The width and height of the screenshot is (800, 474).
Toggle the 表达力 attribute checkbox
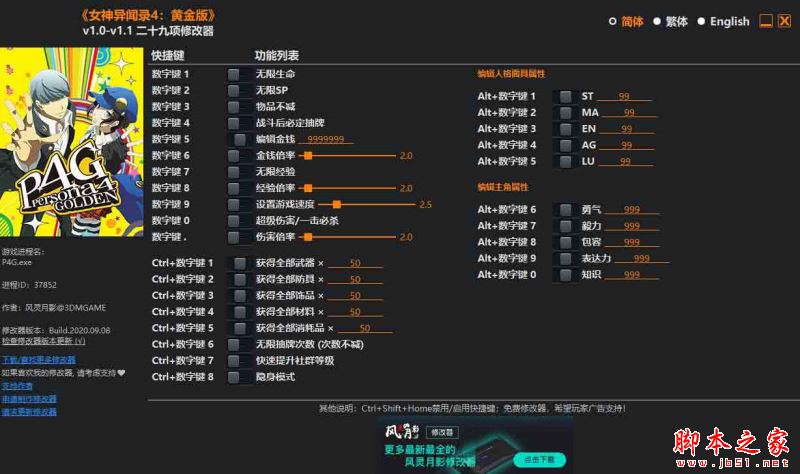pyautogui.click(x=565, y=259)
